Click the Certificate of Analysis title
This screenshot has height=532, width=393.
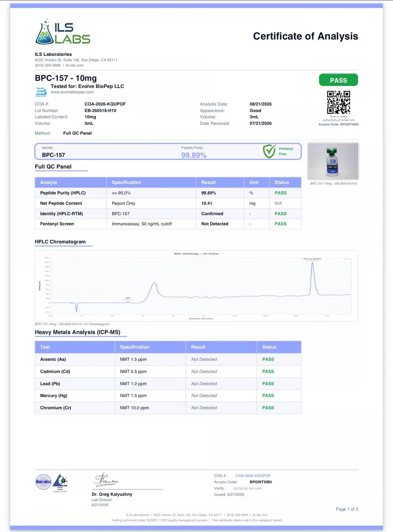point(305,36)
